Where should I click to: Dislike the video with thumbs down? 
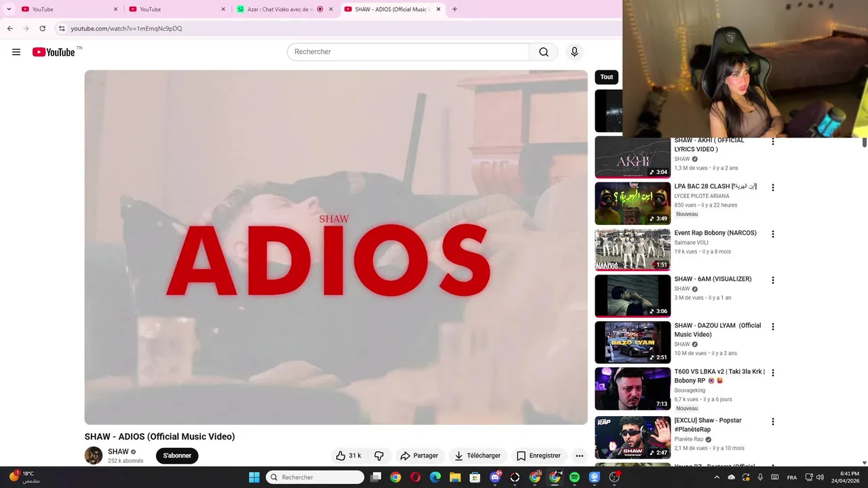click(379, 455)
